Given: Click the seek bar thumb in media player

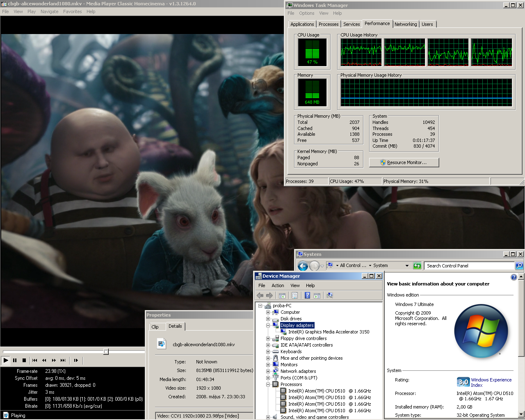Looking at the screenshot, I should (106, 352).
